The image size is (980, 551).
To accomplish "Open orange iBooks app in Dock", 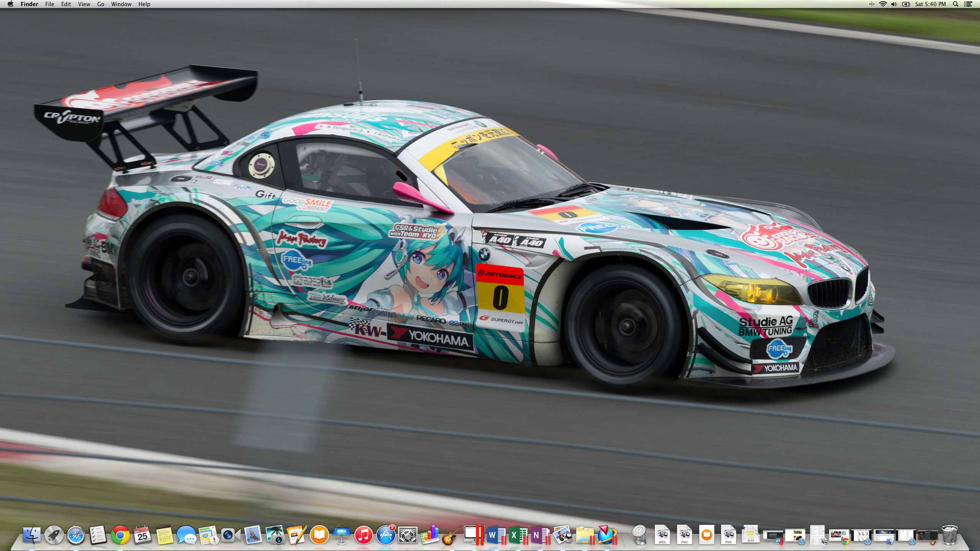I will tap(319, 535).
